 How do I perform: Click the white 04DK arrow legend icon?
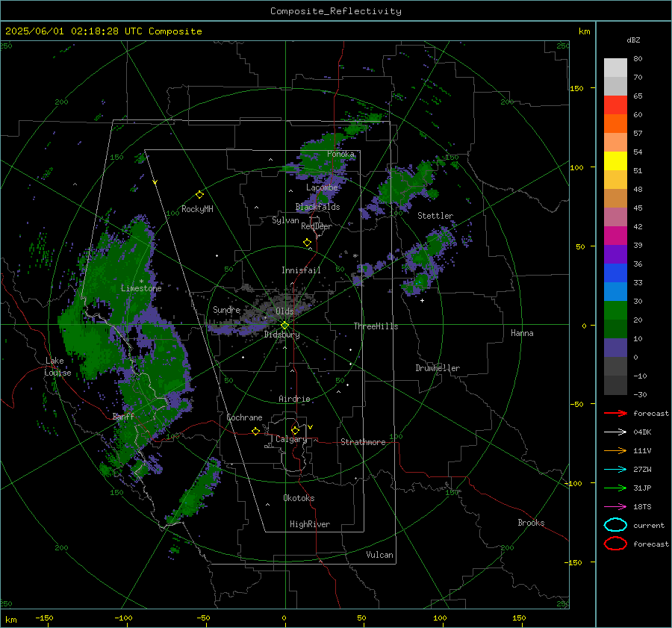click(615, 432)
